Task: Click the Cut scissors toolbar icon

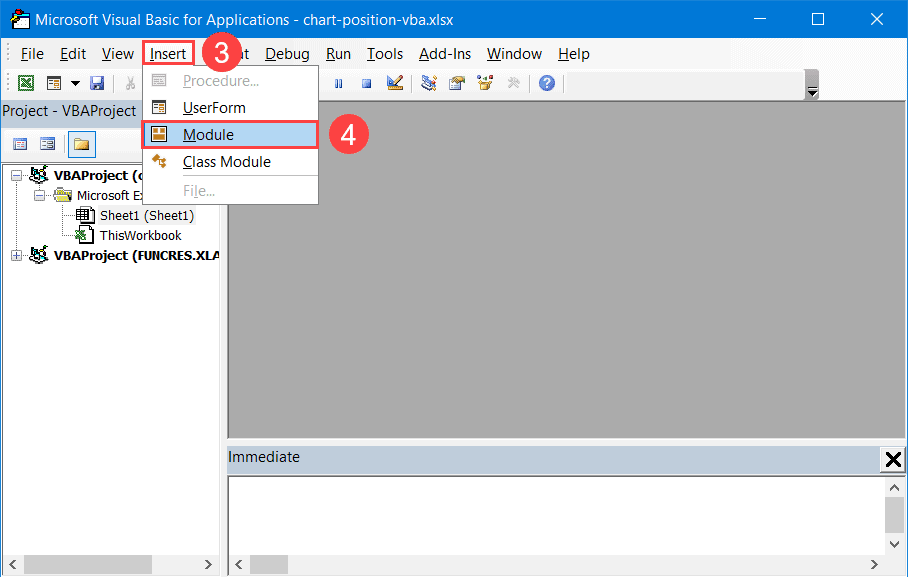Action: pyautogui.click(x=130, y=83)
